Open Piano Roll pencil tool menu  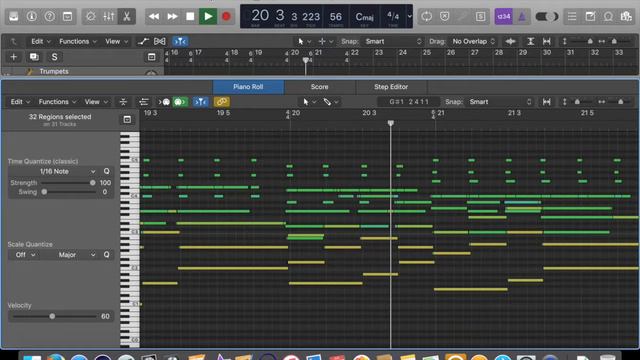click(331, 102)
